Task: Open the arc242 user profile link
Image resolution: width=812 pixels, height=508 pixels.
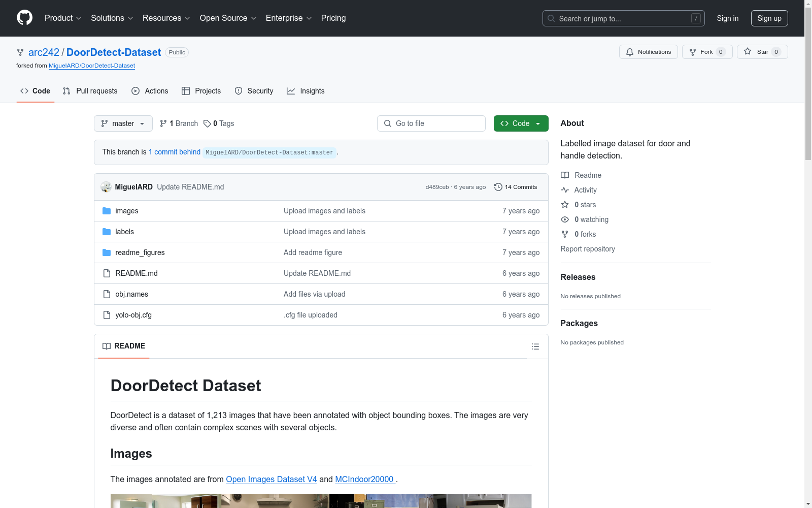Action: click(x=44, y=52)
